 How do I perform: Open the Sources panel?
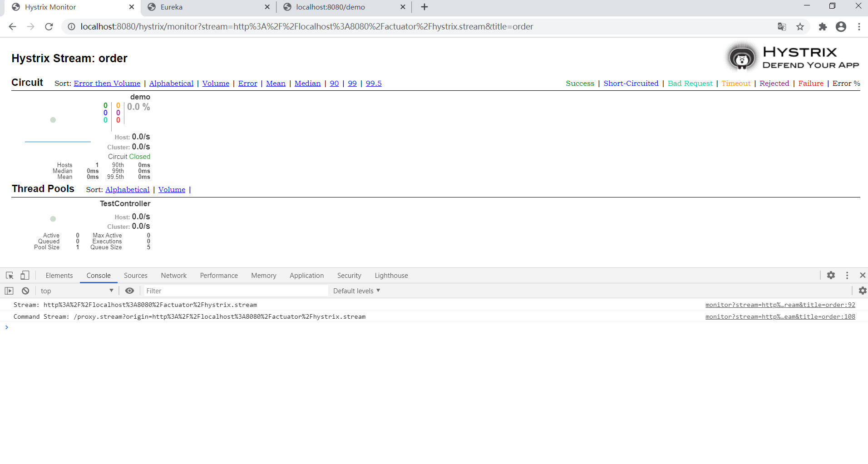click(x=136, y=276)
